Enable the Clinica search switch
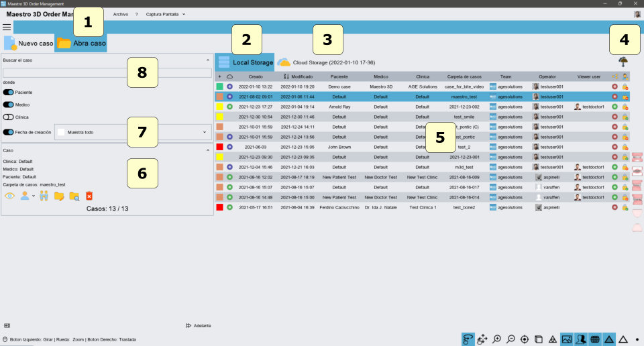This screenshot has height=346, width=644. click(8, 117)
